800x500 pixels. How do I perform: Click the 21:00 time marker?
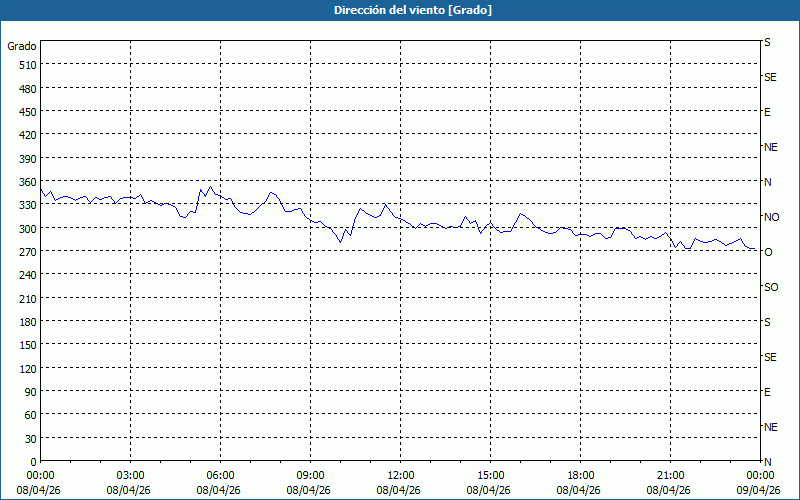click(x=670, y=476)
